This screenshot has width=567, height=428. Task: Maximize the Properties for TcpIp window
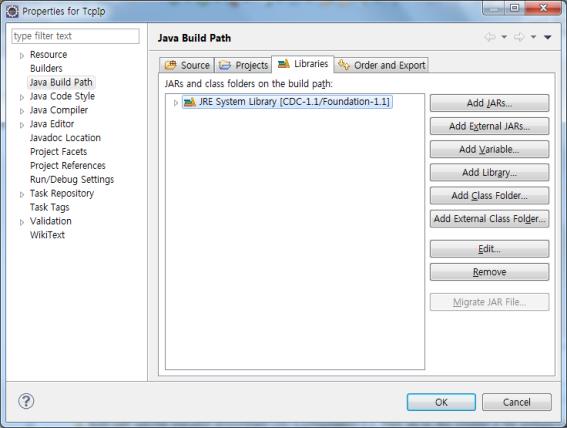(x=514, y=8)
